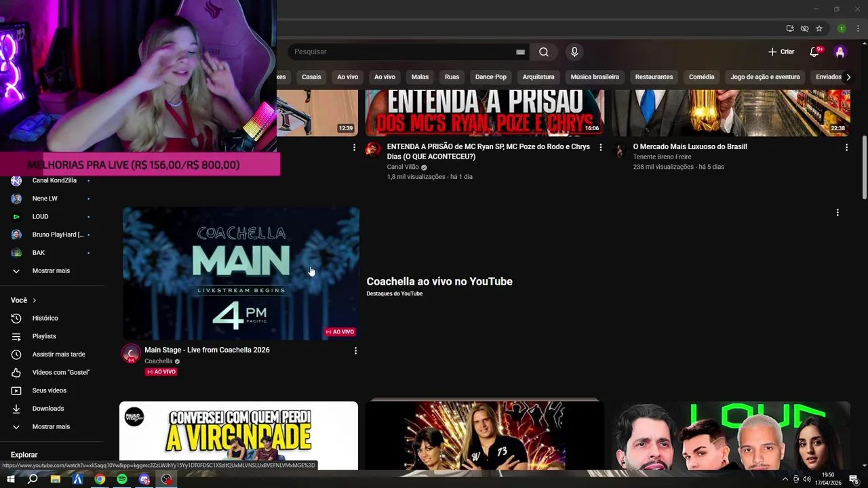The width and height of the screenshot is (868, 488).
Task: Go to Tenente Breno Freire channel
Action: pyautogui.click(x=663, y=157)
